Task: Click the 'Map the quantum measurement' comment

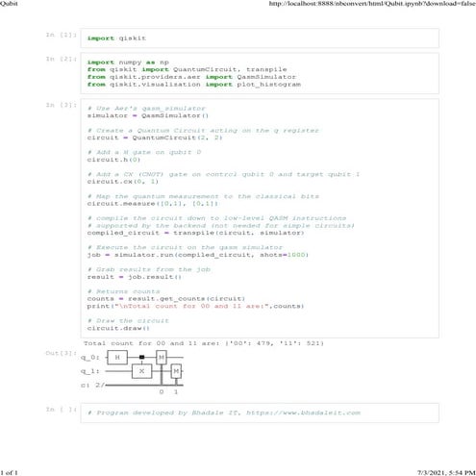Action: 203,196
